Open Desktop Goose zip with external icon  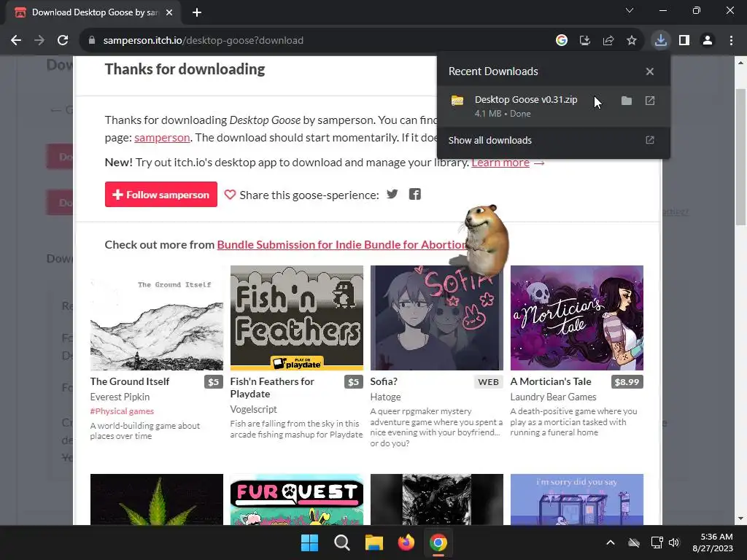coord(650,101)
